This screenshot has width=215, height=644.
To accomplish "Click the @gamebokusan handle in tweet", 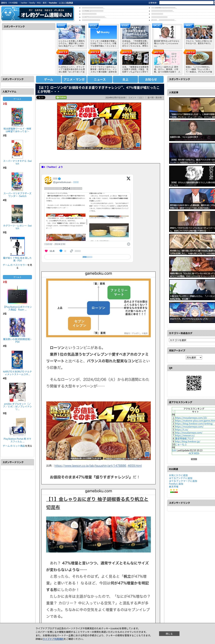I will point(62,182).
